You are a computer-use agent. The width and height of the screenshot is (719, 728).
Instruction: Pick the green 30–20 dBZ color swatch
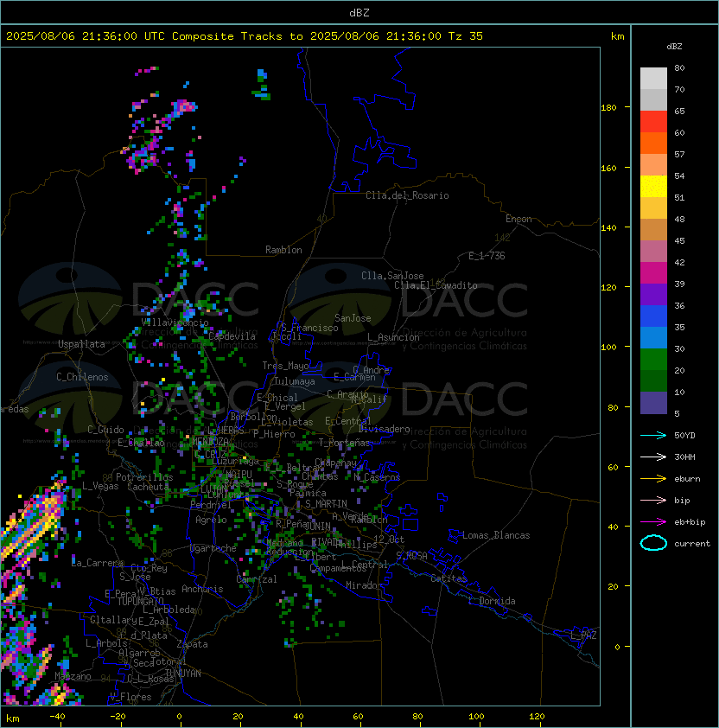coord(653,360)
